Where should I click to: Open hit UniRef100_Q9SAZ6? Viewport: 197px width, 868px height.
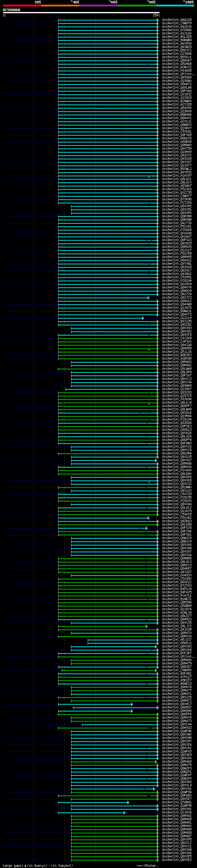[x=177, y=433]
